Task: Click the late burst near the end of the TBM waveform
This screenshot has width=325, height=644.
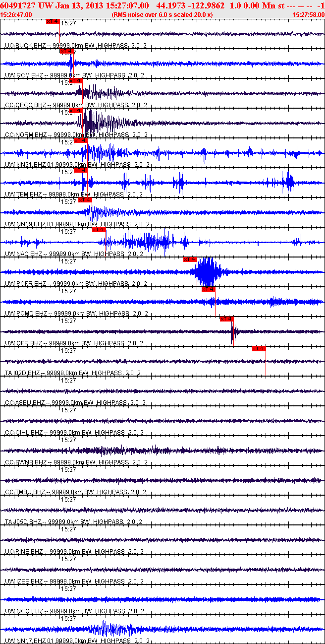Action: click(289, 183)
